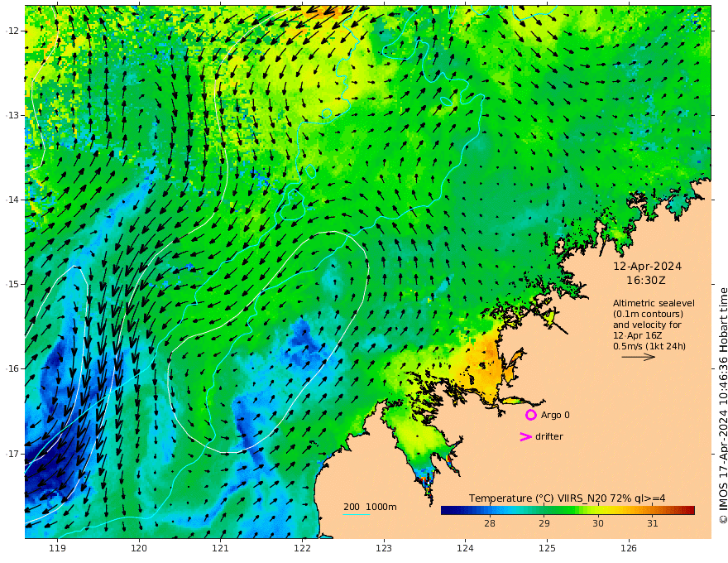Click latitude axis label -17
728x563 pixels.
[12, 454]
